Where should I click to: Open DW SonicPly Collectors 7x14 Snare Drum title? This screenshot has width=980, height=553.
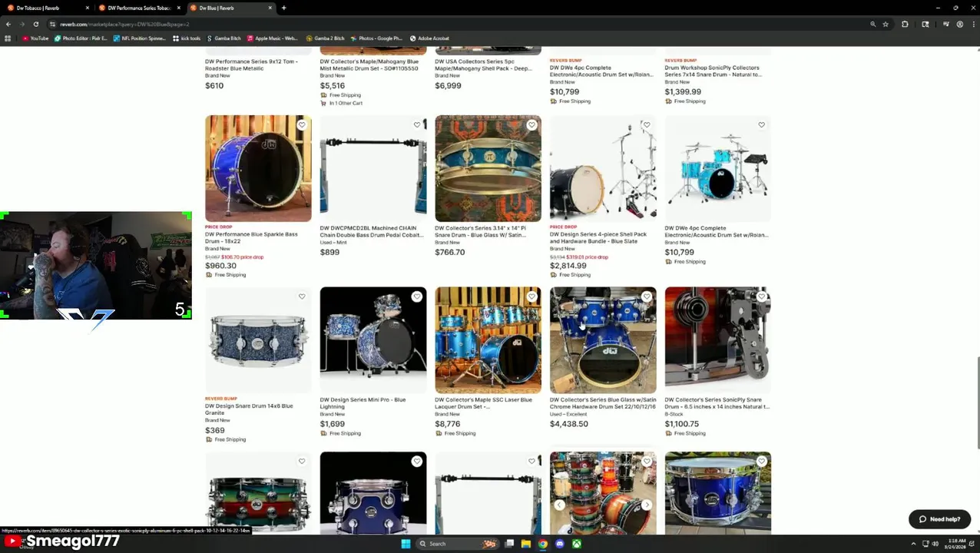click(713, 71)
